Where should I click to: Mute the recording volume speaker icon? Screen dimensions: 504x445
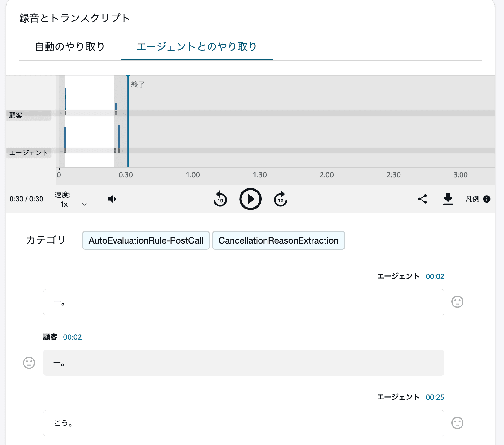pyautogui.click(x=112, y=199)
